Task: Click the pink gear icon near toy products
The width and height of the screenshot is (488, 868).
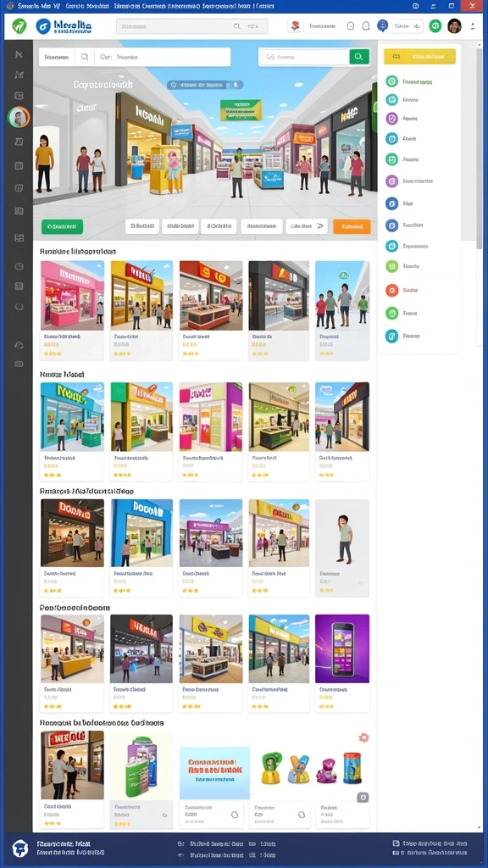Action: [x=363, y=737]
